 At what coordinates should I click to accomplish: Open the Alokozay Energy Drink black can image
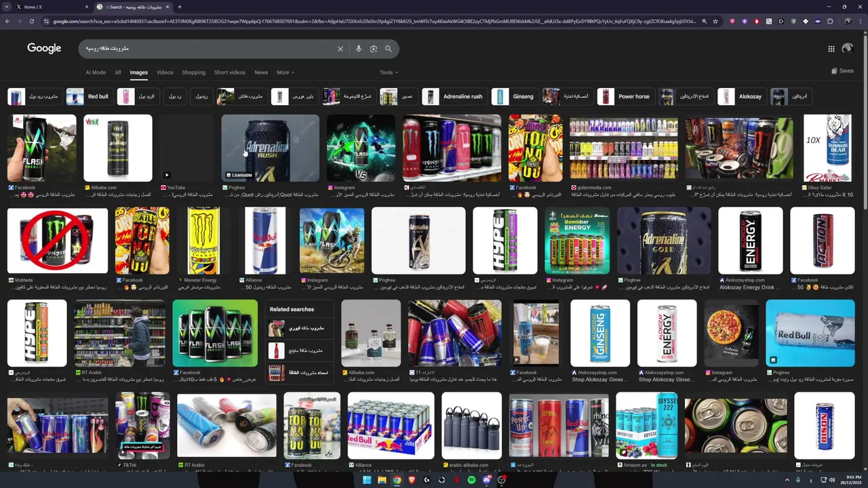click(751, 241)
